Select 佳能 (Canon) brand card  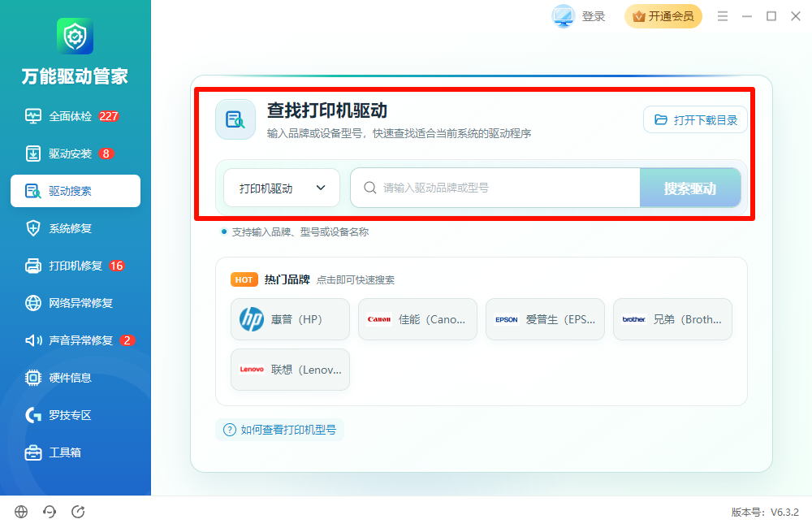coord(417,319)
